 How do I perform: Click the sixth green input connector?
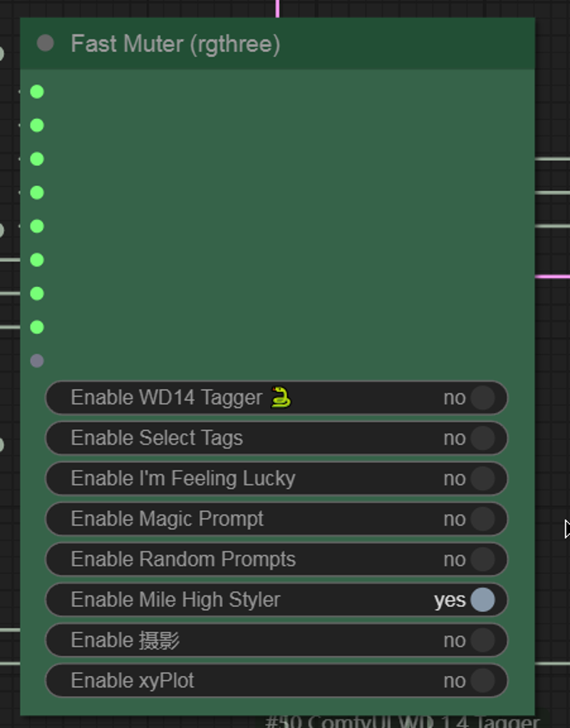(37, 260)
